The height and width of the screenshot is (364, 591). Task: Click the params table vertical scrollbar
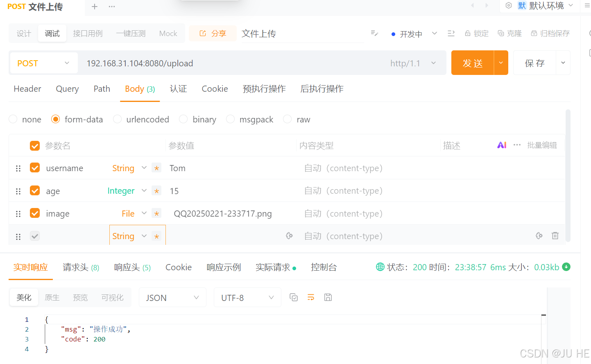click(568, 176)
